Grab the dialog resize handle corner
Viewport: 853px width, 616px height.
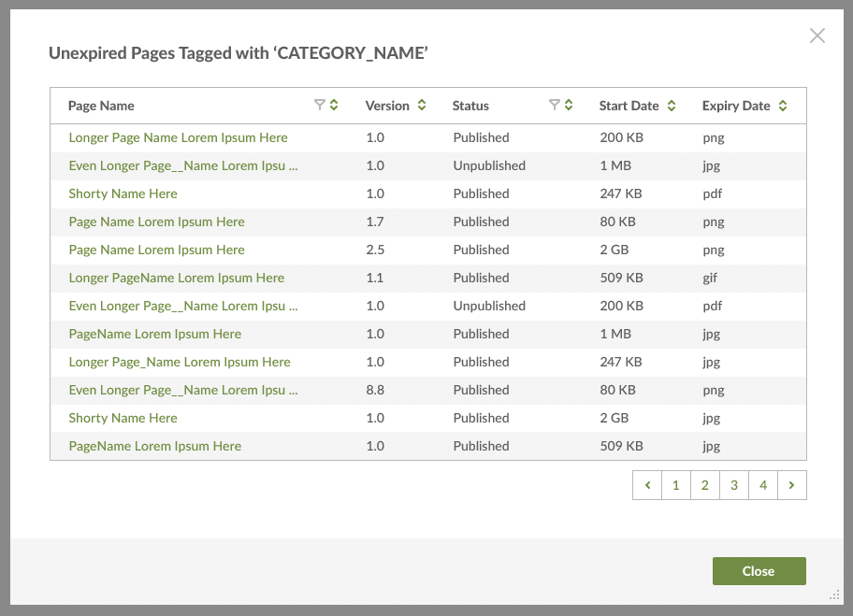[834, 595]
